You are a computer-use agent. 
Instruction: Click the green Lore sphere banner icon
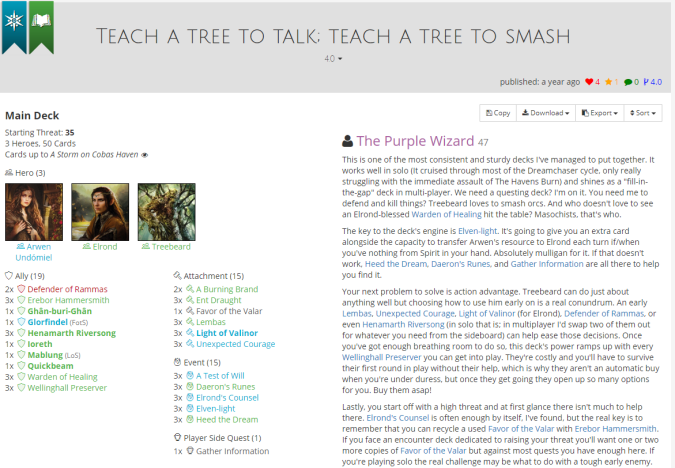41,27
